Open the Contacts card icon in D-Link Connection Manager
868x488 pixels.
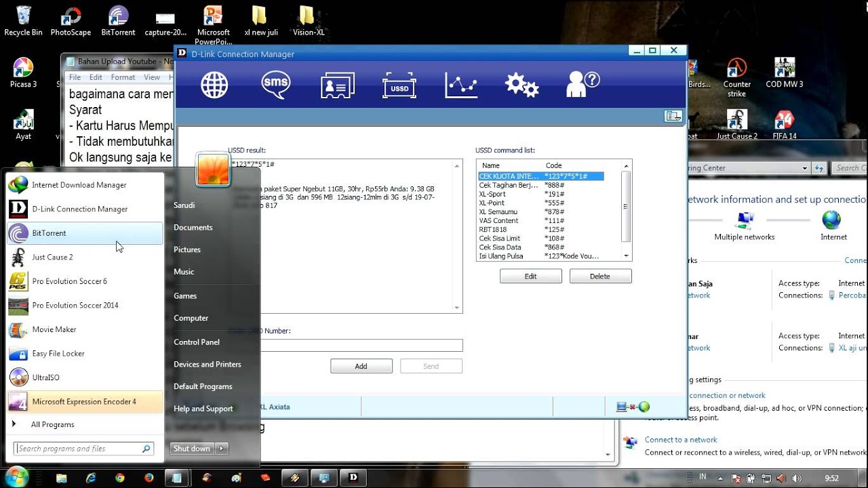click(x=338, y=85)
